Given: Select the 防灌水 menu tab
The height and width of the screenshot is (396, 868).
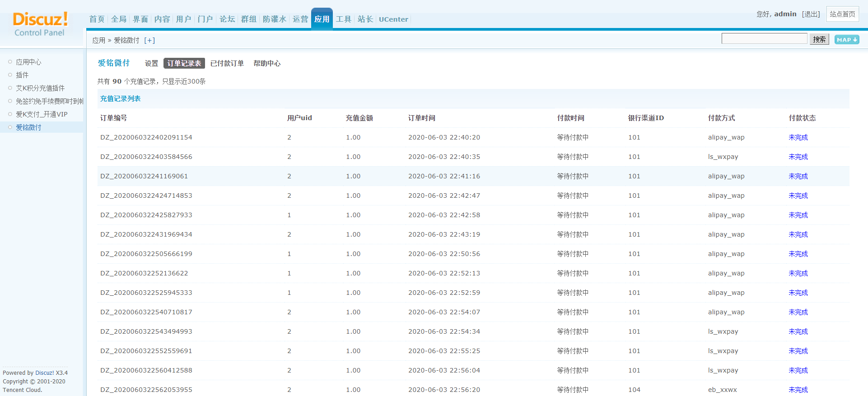Looking at the screenshot, I should coord(275,19).
